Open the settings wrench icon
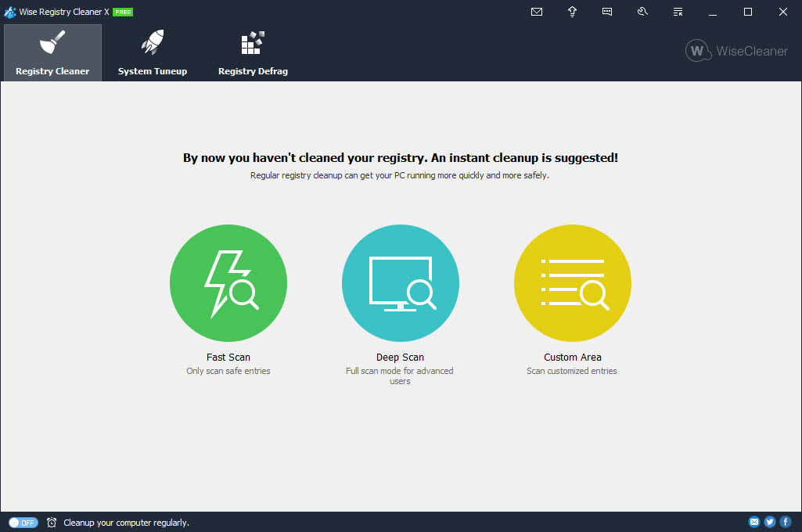 pos(642,12)
